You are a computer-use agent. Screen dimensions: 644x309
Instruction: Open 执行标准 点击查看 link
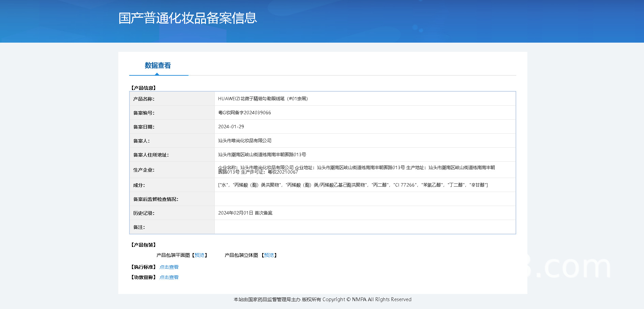(x=169, y=267)
